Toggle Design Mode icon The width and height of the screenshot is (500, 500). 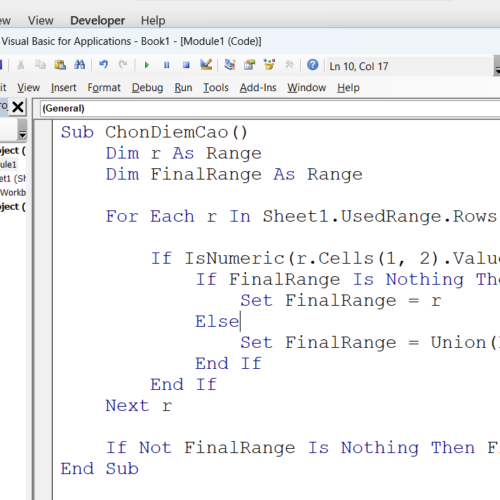pos(206,65)
